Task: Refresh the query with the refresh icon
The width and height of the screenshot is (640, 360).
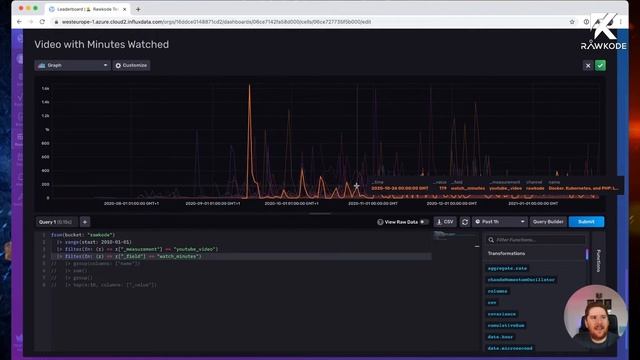Action: point(464,222)
